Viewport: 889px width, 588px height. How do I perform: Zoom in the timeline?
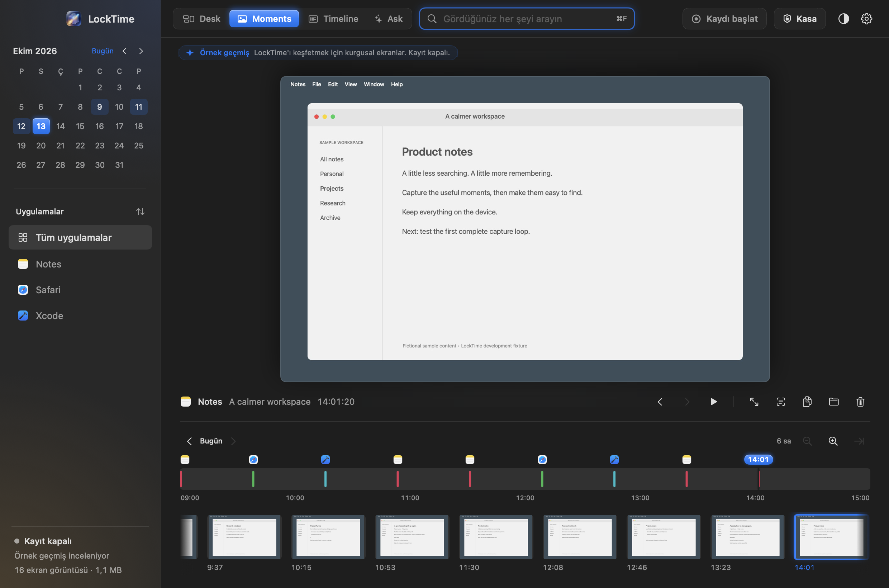click(833, 441)
